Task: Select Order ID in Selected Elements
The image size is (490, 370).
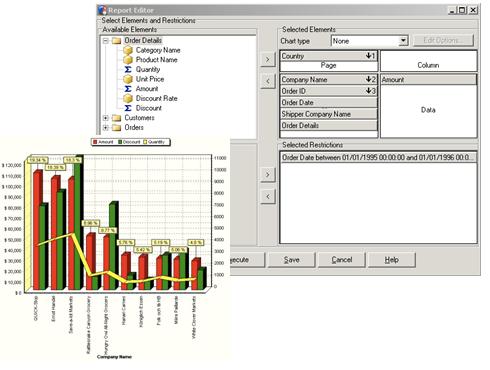Action: click(x=329, y=91)
